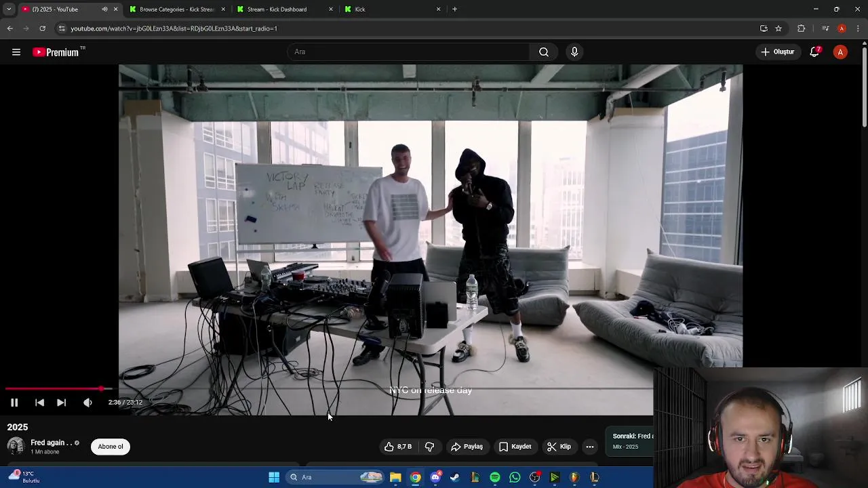This screenshot has width=868, height=488.
Task: Open Spotify from the taskbar
Action: [x=495, y=477]
